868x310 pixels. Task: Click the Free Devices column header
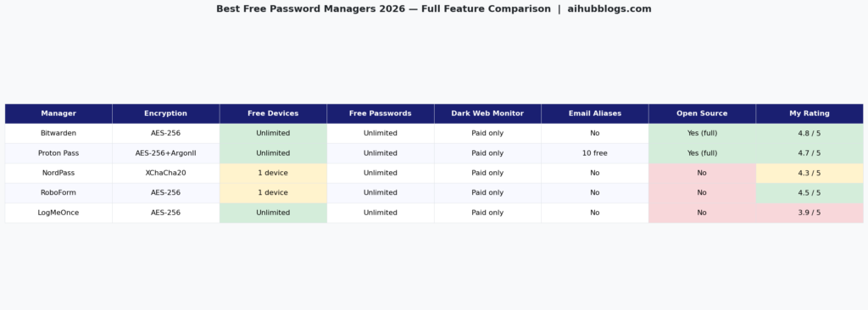coord(274,113)
